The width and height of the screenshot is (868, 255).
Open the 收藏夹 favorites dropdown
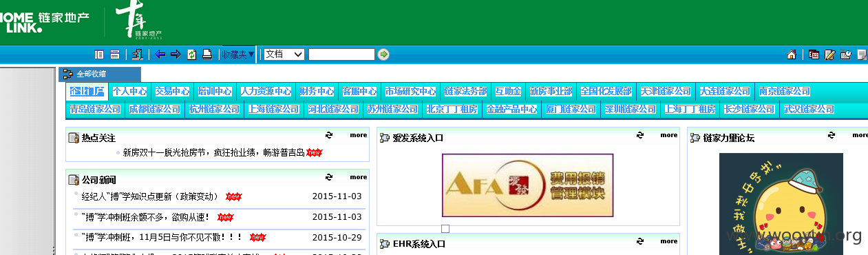point(238,54)
